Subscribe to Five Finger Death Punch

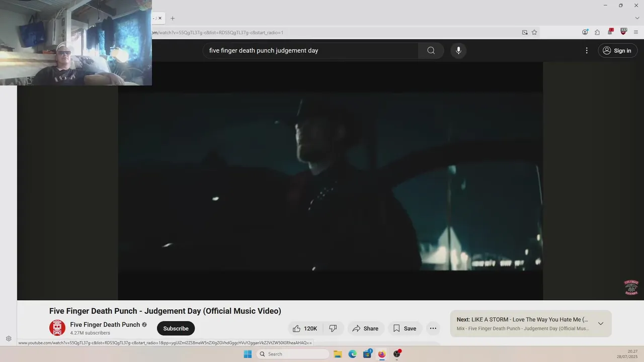tap(176, 328)
